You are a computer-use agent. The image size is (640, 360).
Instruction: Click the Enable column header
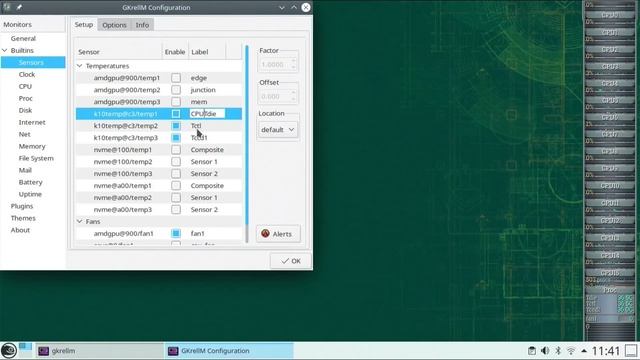click(x=175, y=52)
